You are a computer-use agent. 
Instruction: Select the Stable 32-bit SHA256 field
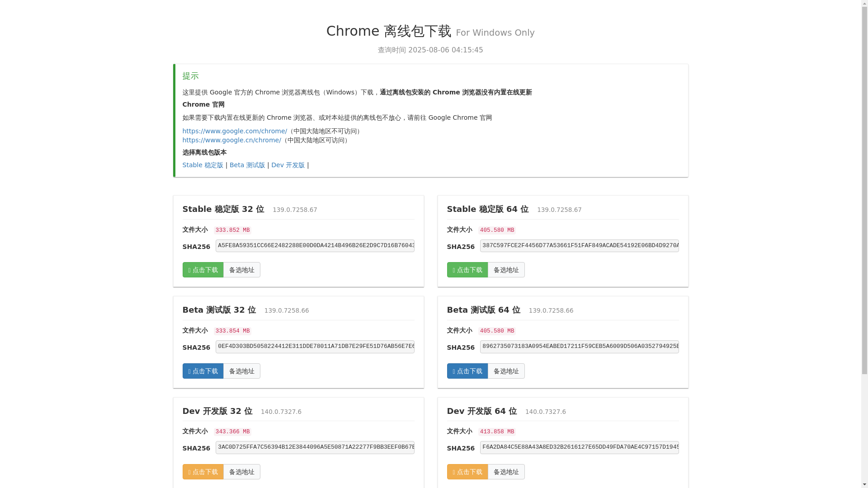[315, 246]
